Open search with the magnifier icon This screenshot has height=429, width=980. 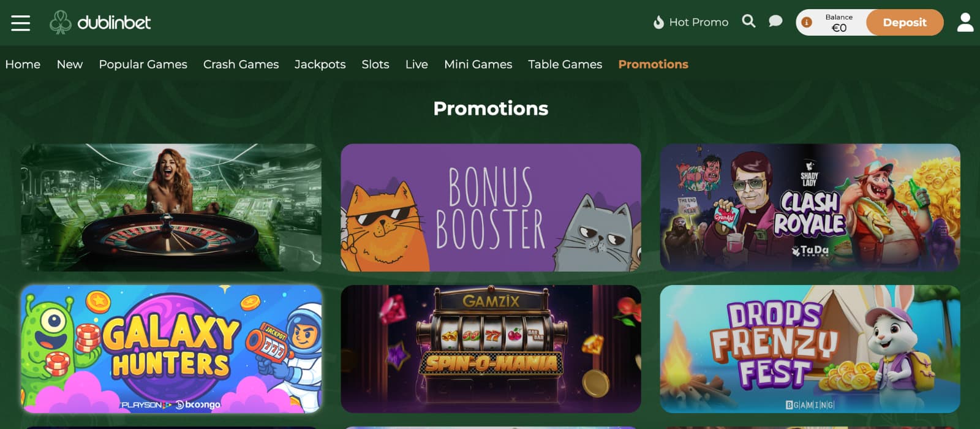click(748, 21)
